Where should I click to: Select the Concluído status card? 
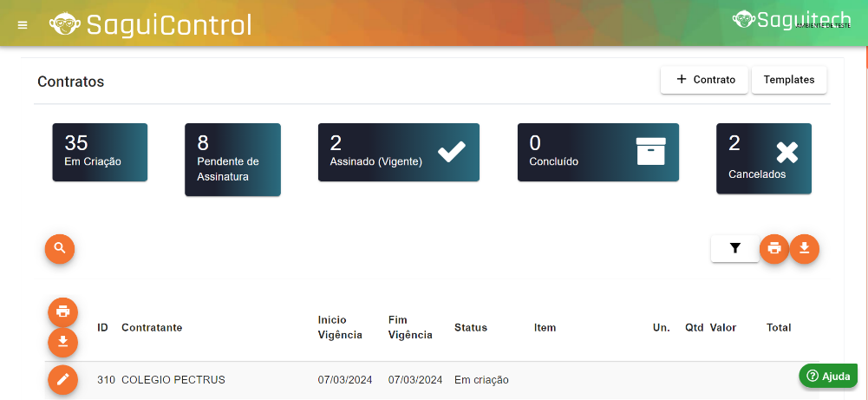(597, 152)
